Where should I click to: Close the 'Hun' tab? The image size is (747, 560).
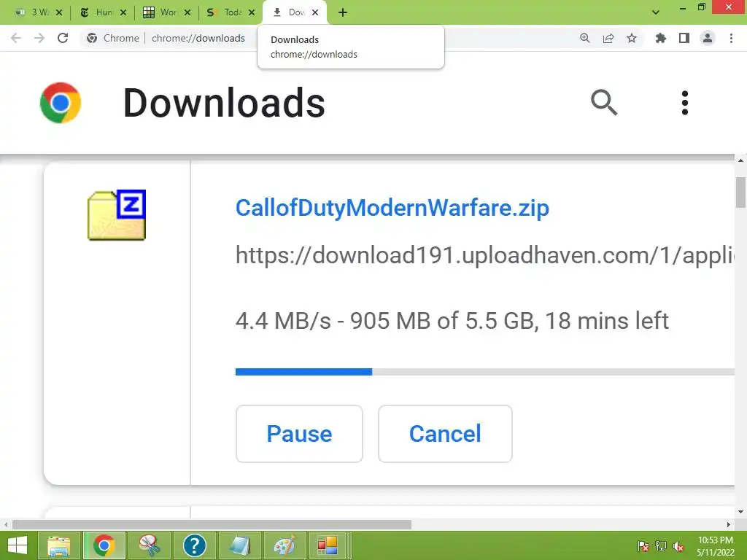123,12
